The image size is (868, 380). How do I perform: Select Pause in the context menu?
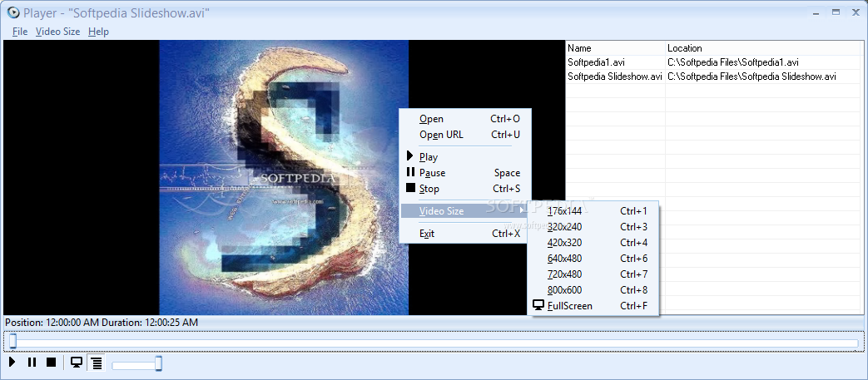(x=465, y=173)
